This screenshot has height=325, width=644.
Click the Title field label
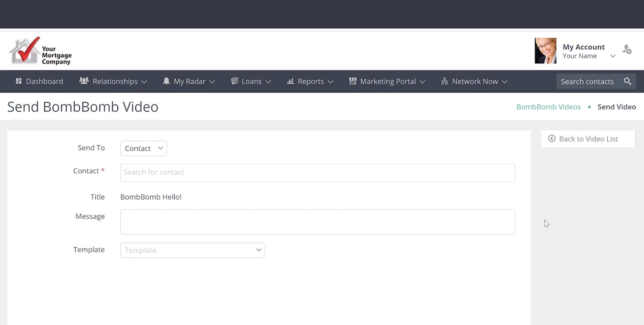tap(98, 197)
